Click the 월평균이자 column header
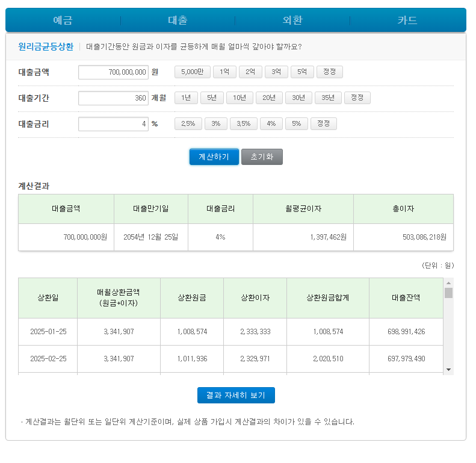Image resolution: width=476 pixels, height=463 pixels. click(x=303, y=209)
